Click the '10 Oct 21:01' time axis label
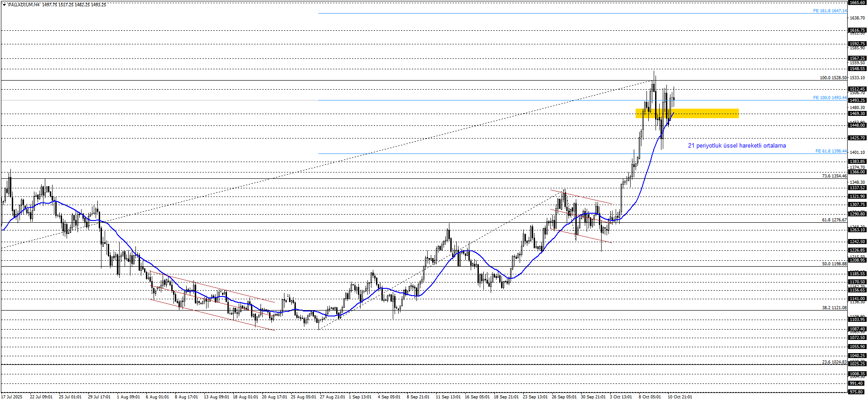 point(680,397)
